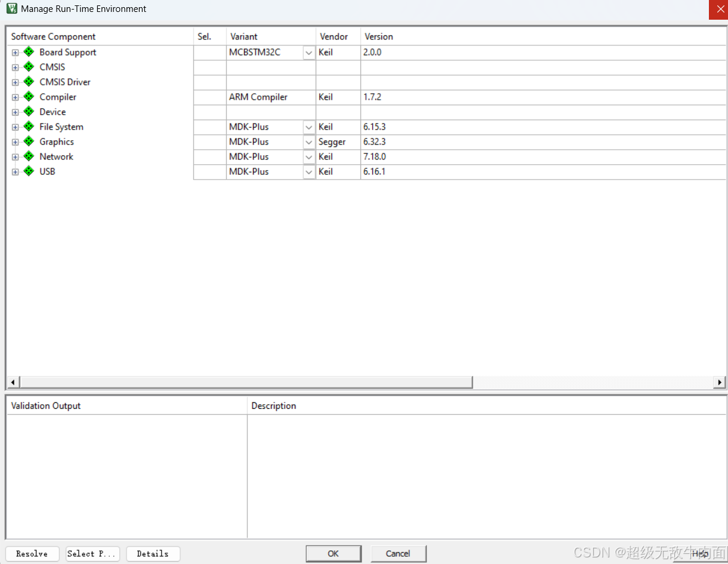Click the Validation Output panel header

pos(127,406)
